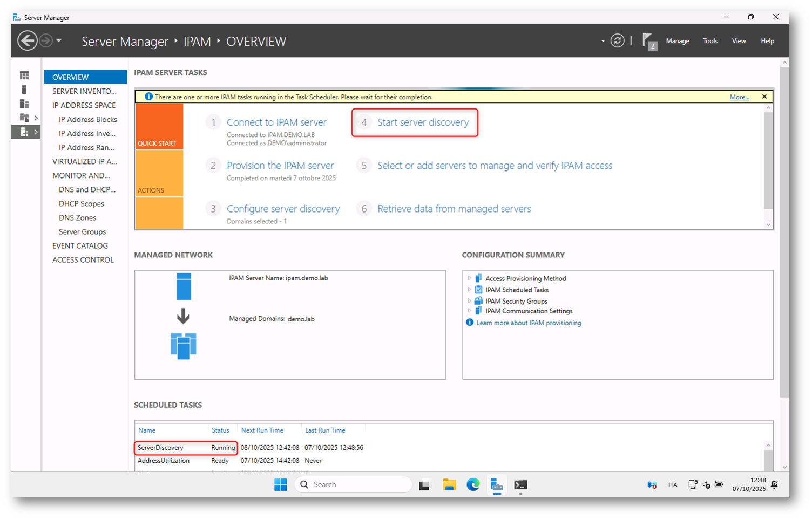Image resolution: width=812 pixels, height=520 pixels.
Task: Open the Manage menu
Action: tap(677, 41)
